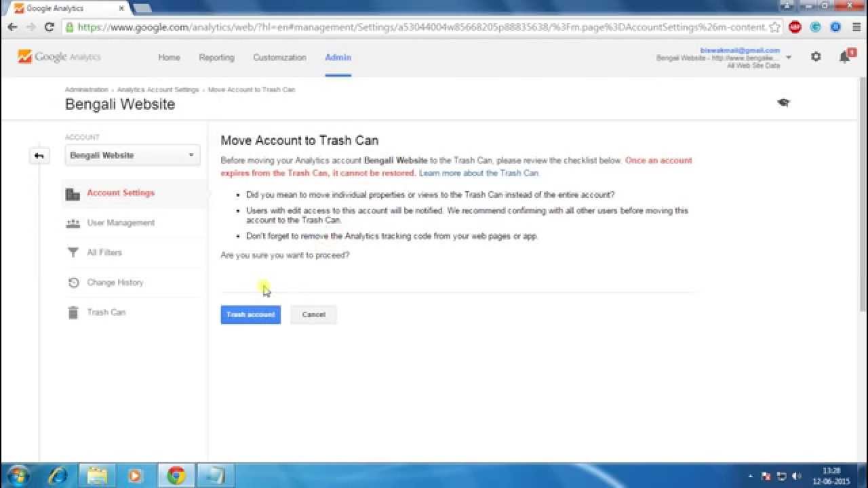
Task: Click the Analytics Account Settings breadcrumb
Action: point(158,89)
